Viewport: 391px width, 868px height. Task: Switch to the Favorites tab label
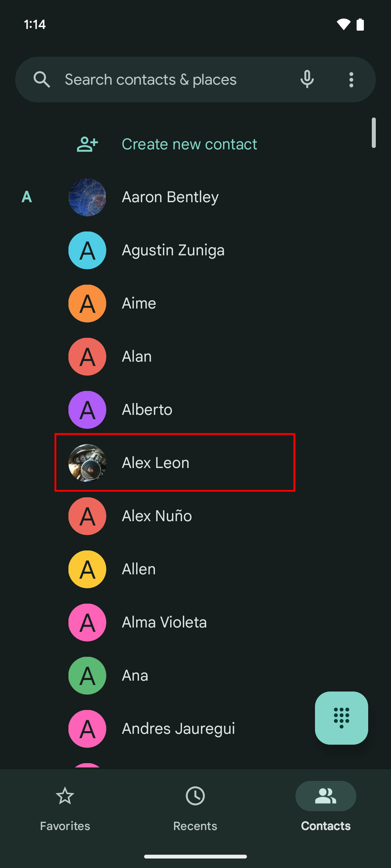pyautogui.click(x=65, y=826)
